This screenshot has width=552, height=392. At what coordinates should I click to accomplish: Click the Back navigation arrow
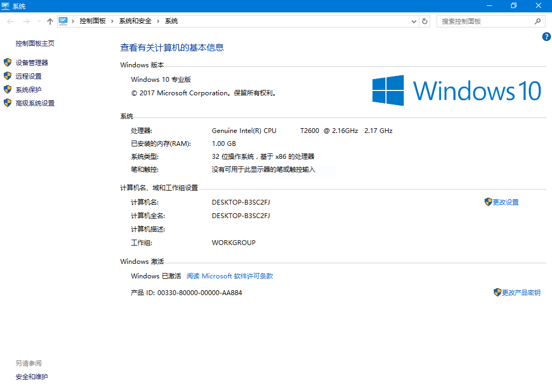pyautogui.click(x=11, y=22)
